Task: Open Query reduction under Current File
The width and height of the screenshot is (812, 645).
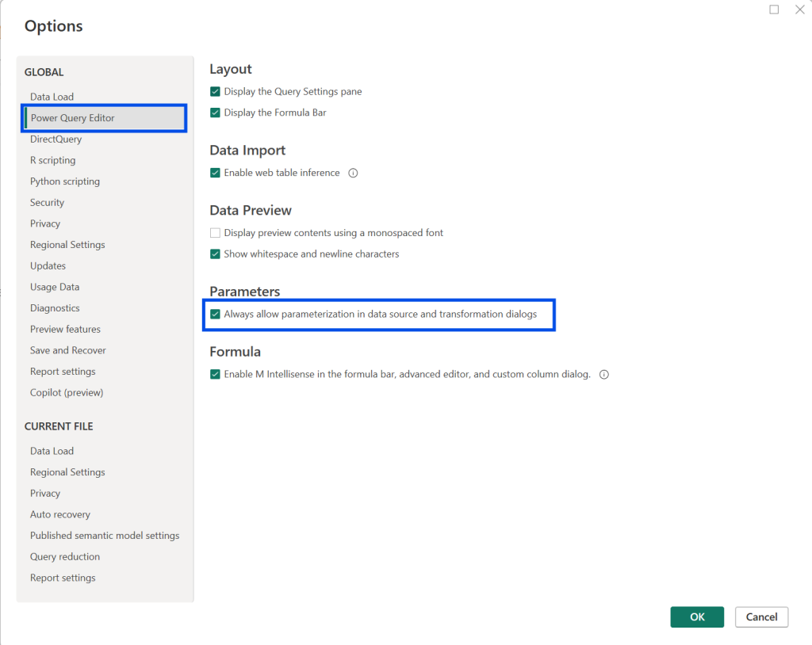Action: [65, 557]
